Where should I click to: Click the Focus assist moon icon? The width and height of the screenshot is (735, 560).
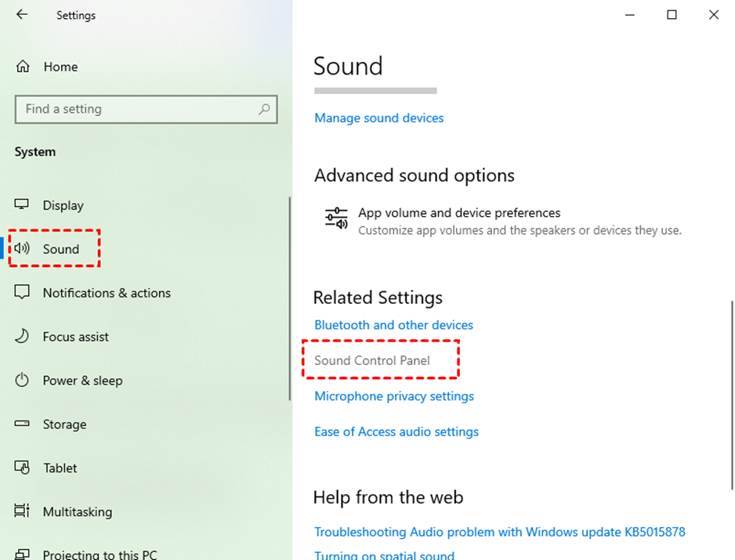click(22, 337)
